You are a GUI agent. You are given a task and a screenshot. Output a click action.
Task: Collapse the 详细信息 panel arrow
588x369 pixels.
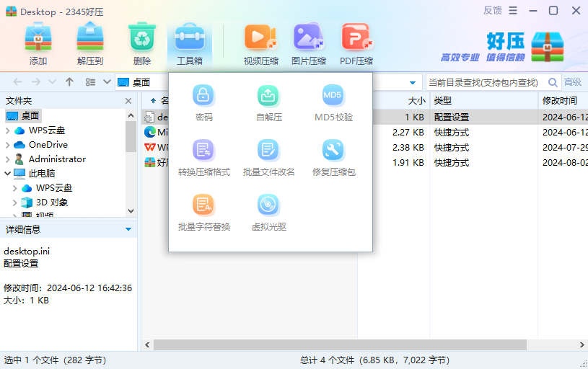pyautogui.click(x=128, y=229)
